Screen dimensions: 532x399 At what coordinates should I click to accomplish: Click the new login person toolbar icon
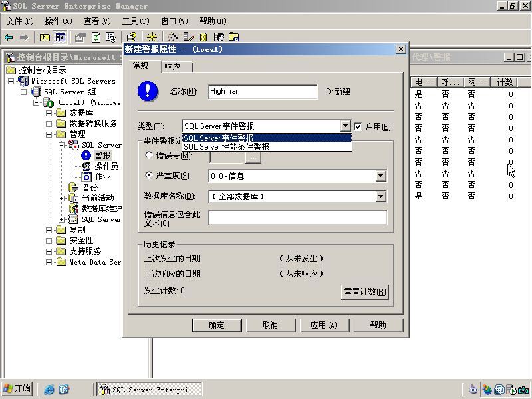219,37
